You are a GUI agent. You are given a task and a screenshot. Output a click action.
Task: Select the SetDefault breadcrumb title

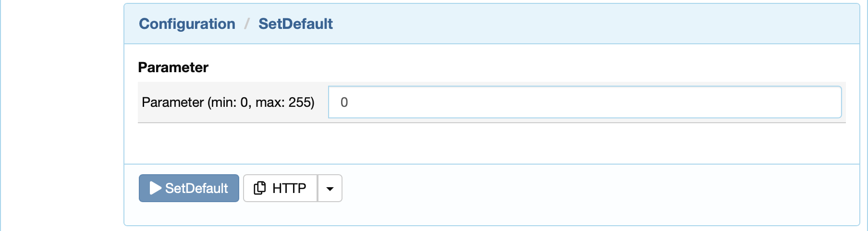(295, 24)
